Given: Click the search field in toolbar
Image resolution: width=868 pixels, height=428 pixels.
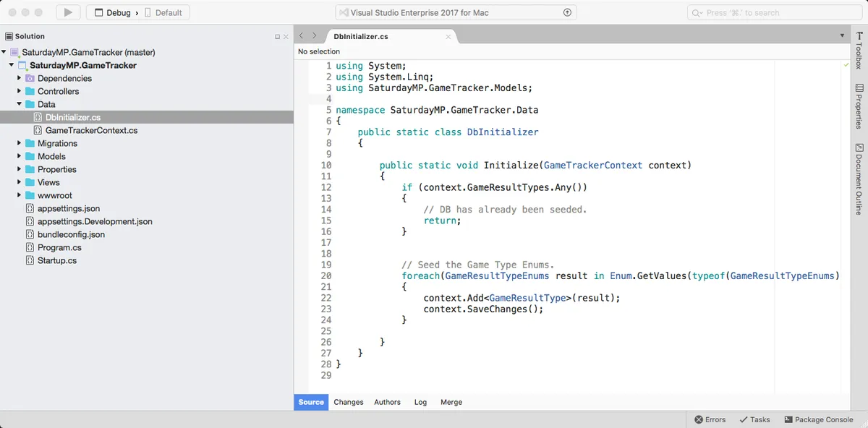Looking at the screenshot, I should tap(775, 12).
